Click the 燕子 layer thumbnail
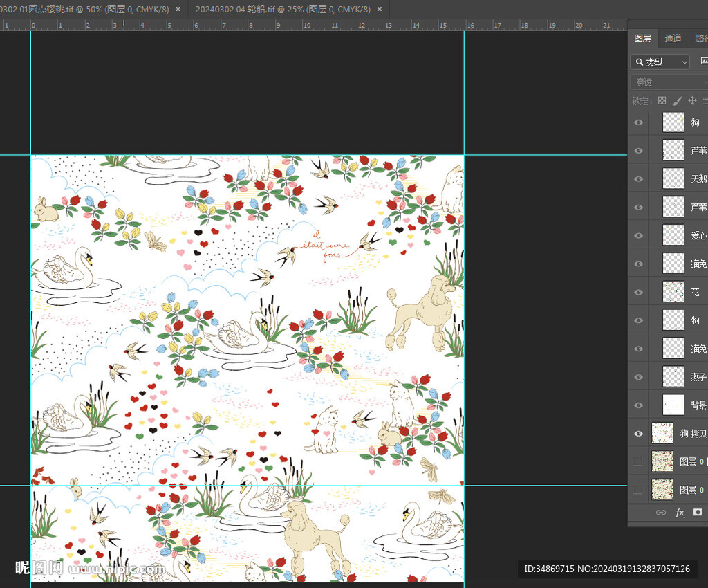This screenshot has width=708, height=588. pyautogui.click(x=673, y=377)
